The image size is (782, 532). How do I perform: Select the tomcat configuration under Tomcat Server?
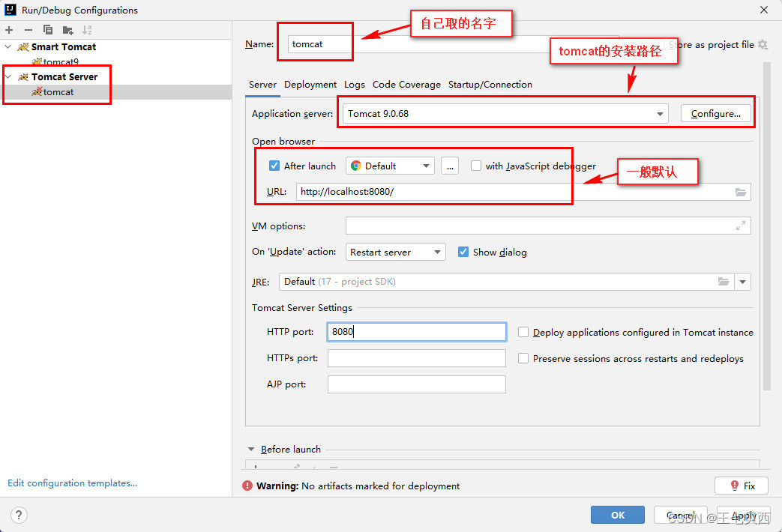(58, 91)
